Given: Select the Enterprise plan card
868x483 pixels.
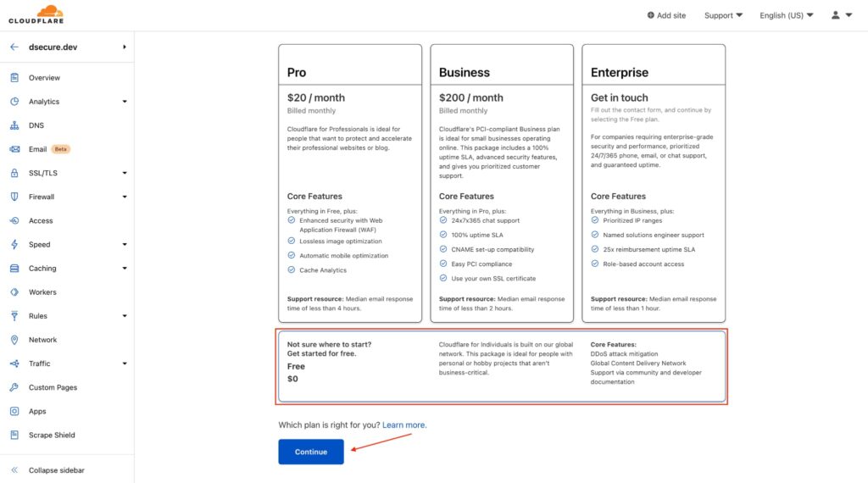Looking at the screenshot, I should pos(654,183).
